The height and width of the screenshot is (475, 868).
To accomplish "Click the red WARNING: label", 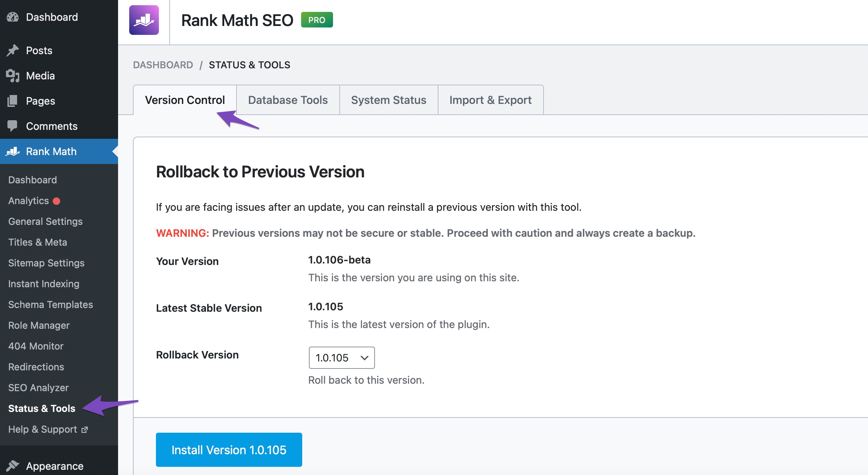I will click(x=183, y=233).
